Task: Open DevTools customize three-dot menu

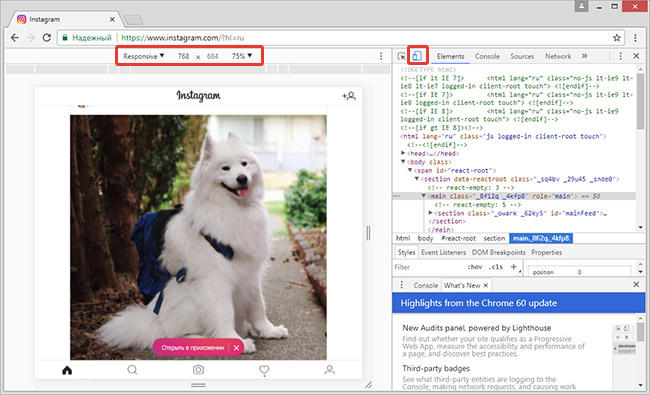Action: click(x=620, y=56)
